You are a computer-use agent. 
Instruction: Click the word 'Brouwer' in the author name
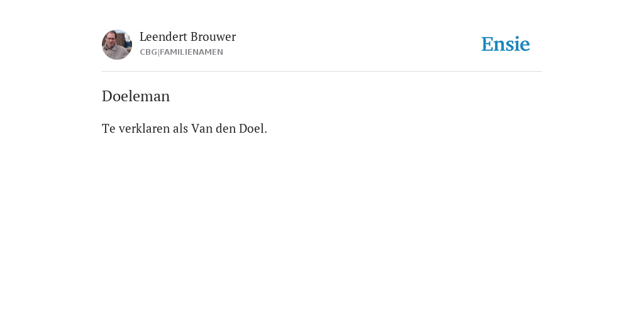pyautogui.click(x=213, y=37)
